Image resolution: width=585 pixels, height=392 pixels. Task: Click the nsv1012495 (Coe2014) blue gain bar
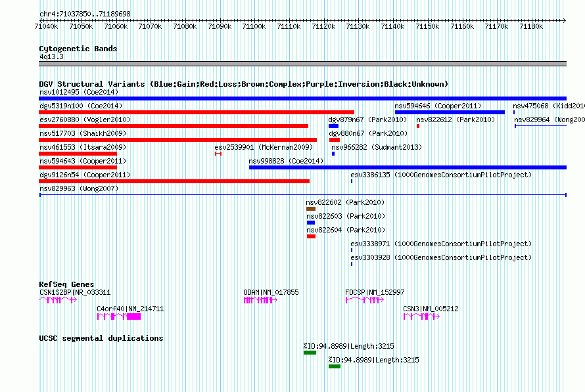[x=302, y=98]
